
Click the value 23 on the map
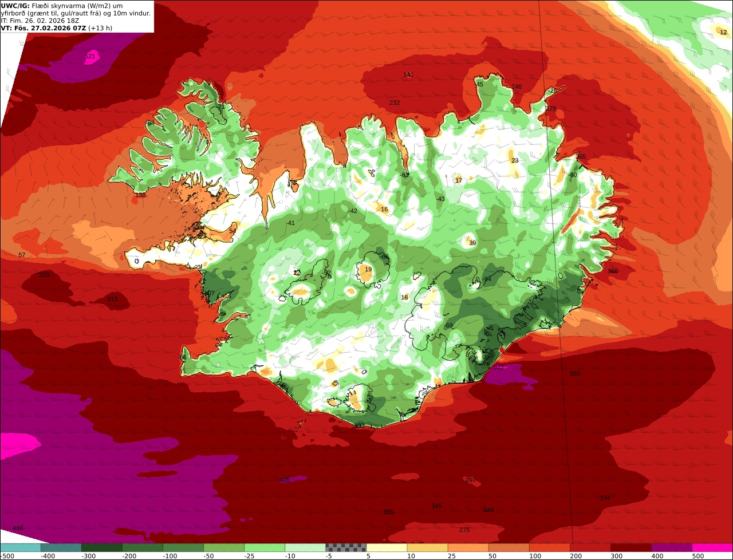point(515,160)
